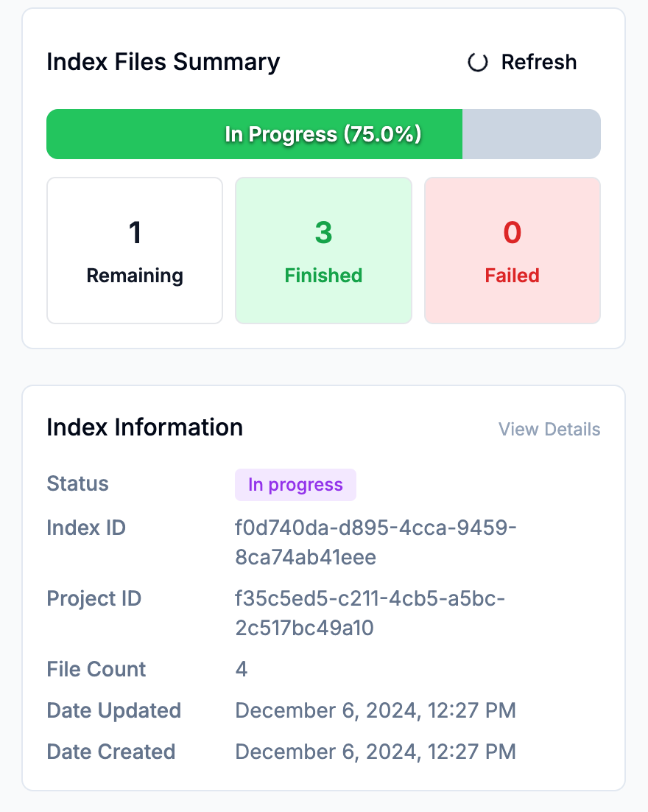This screenshot has width=648, height=812.
Task: Click the File Count value 4
Action: 242,669
